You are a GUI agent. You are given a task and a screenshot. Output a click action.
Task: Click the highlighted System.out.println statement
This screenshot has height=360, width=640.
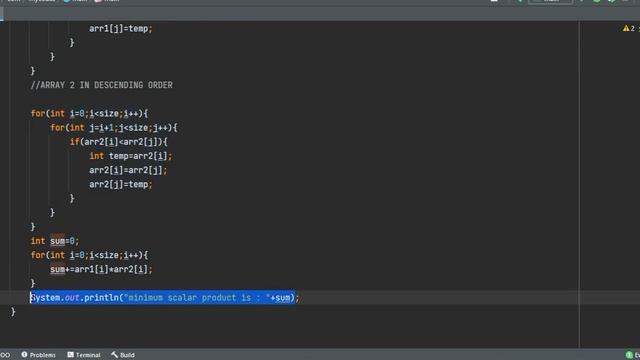click(164, 298)
